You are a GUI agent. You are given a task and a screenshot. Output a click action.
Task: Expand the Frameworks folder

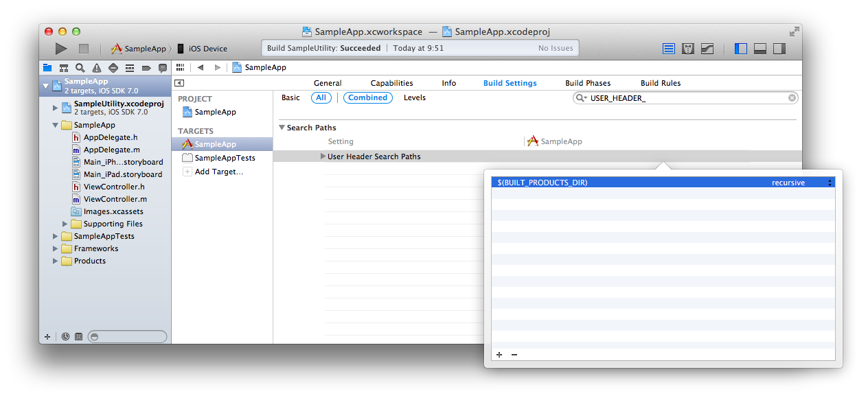pos(56,248)
